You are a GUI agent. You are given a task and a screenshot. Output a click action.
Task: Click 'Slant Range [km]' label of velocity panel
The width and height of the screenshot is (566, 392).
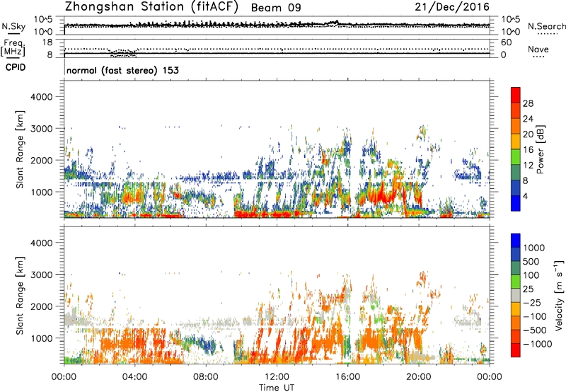20,296
